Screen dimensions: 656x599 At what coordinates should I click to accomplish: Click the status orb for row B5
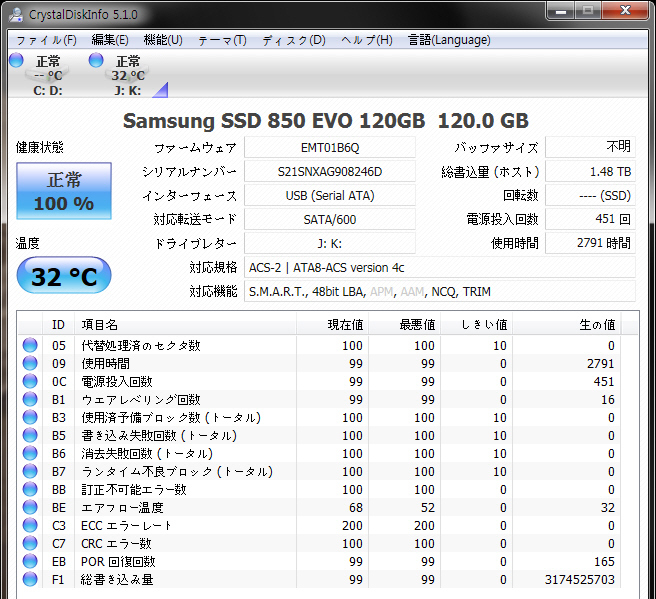tap(30, 435)
